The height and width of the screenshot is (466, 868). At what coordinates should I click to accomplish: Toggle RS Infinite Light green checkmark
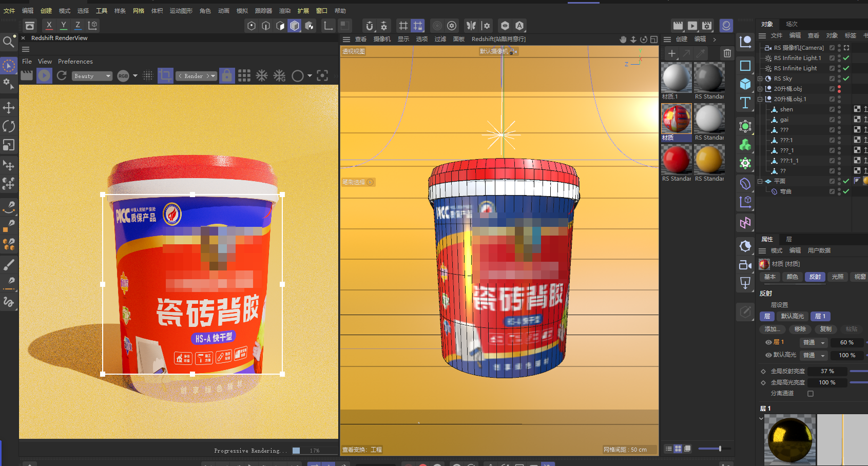[x=846, y=68]
